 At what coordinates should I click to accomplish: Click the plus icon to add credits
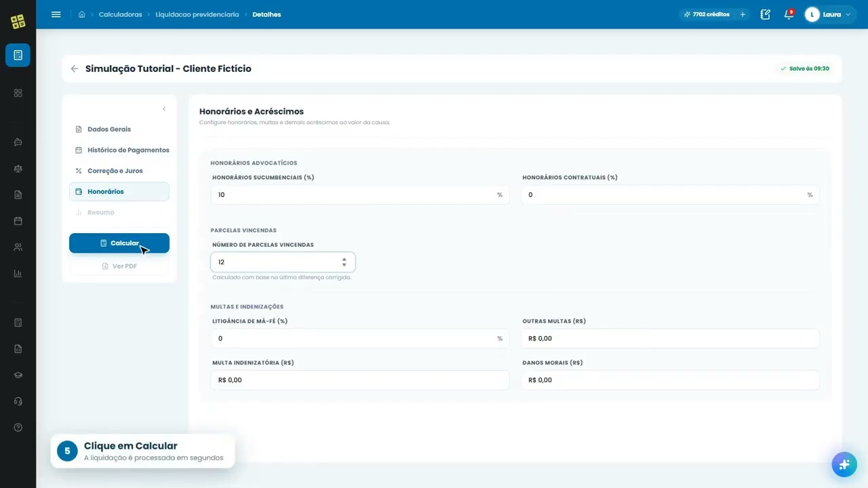(743, 14)
